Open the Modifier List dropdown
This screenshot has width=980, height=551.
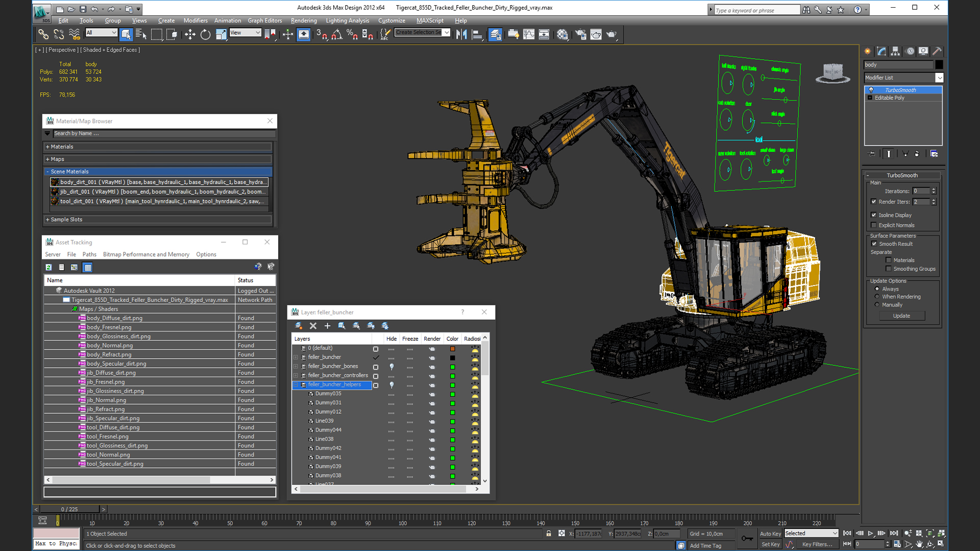point(939,78)
